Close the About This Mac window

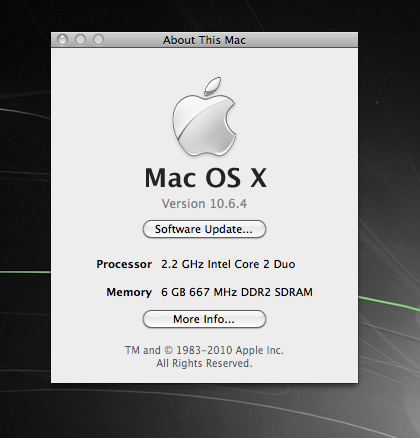62,40
